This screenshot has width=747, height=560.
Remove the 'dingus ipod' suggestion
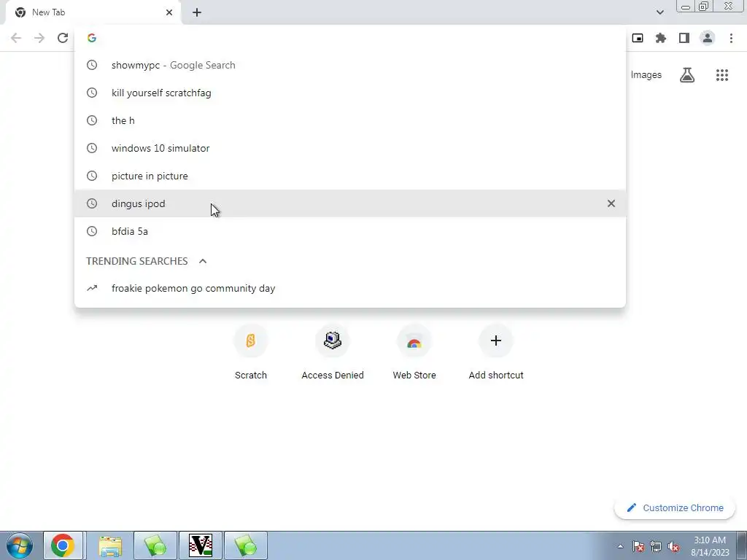pos(611,203)
